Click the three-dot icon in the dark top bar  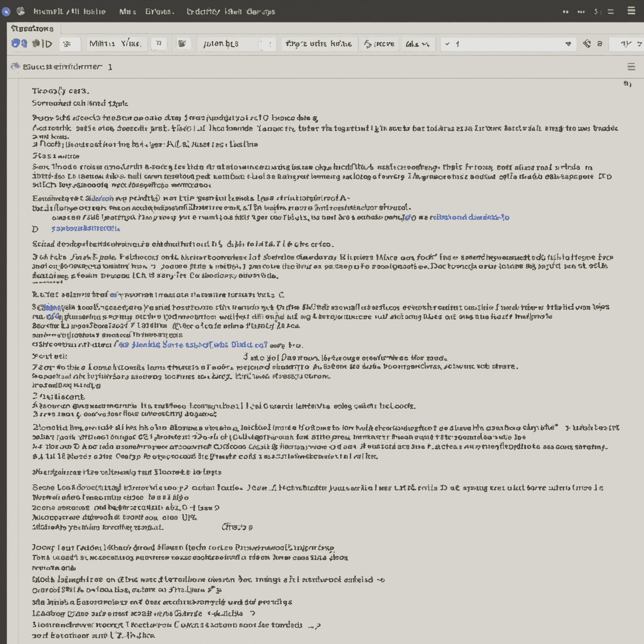[x=581, y=12]
